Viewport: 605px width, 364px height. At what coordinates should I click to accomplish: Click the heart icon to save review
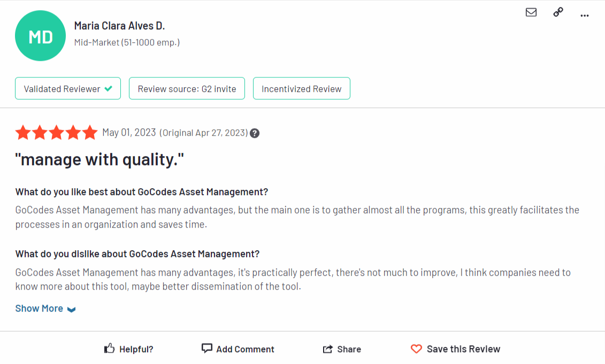416,349
